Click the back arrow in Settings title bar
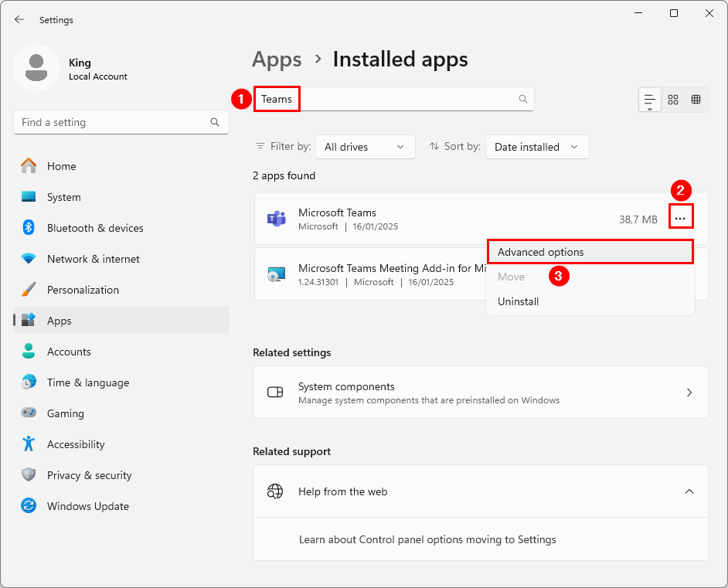 (x=19, y=20)
